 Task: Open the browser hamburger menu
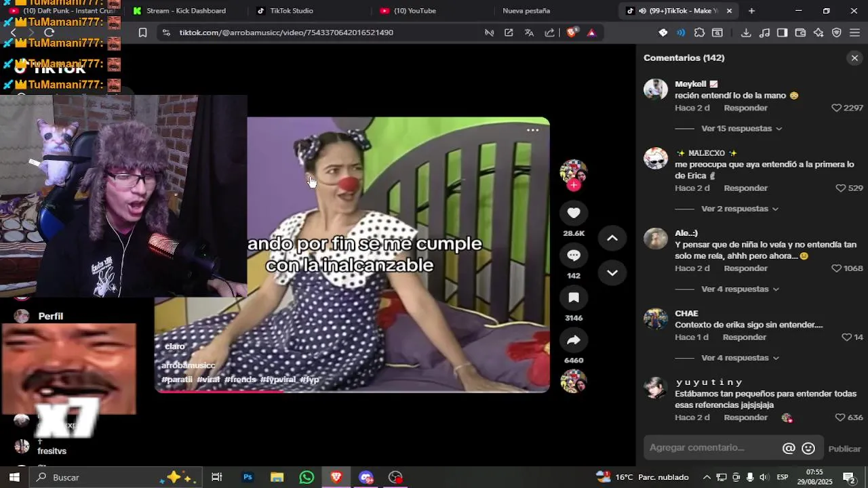(x=854, y=33)
